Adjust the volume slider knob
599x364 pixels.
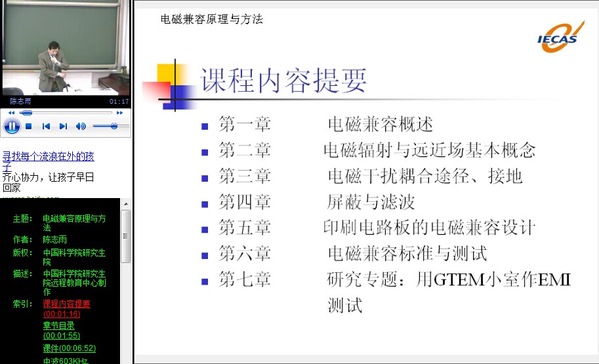click(114, 126)
